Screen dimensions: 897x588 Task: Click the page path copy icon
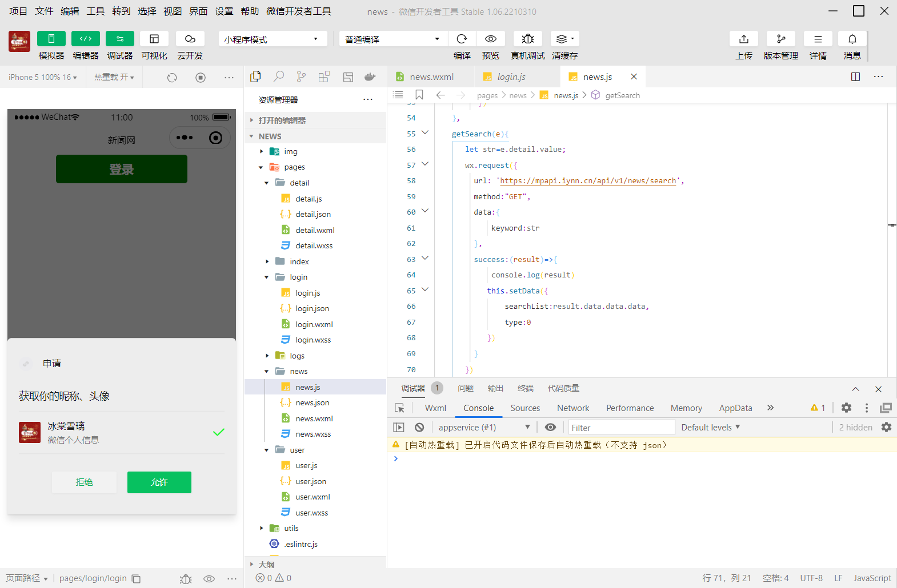tap(136, 579)
